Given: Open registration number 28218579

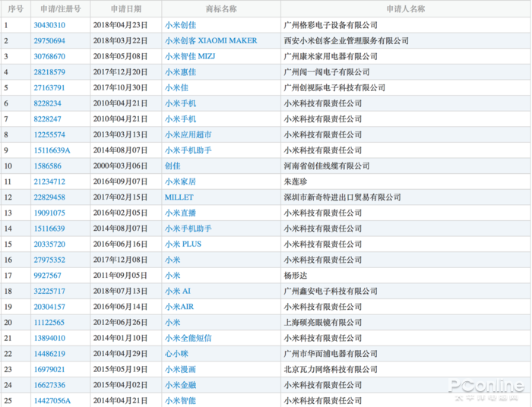Looking at the screenshot, I should [49, 72].
